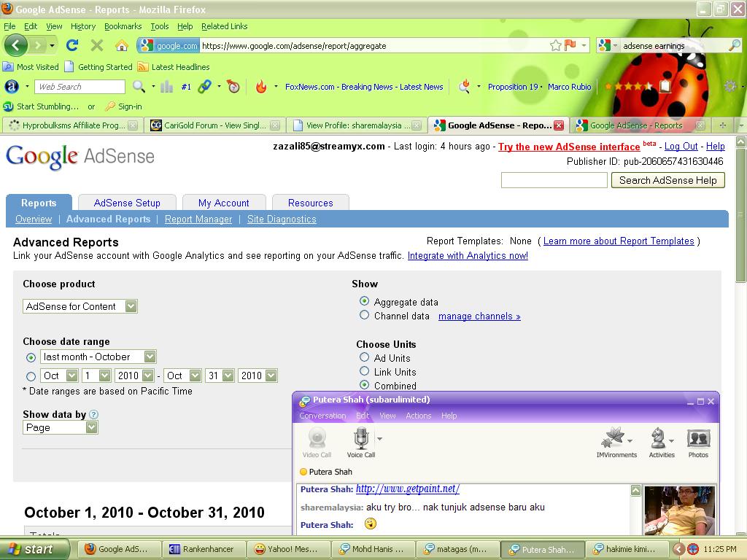Viewport: 747px width, 560px height.
Task: Bookmark this page with the star icon
Action: [555, 46]
